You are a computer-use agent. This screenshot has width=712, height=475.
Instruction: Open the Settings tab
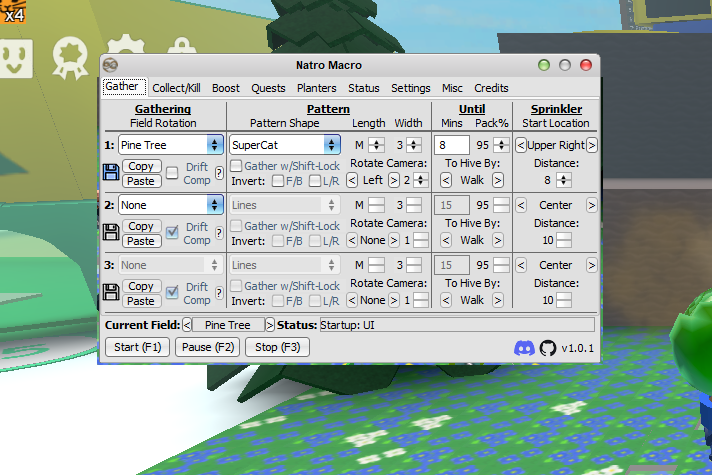(x=410, y=88)
